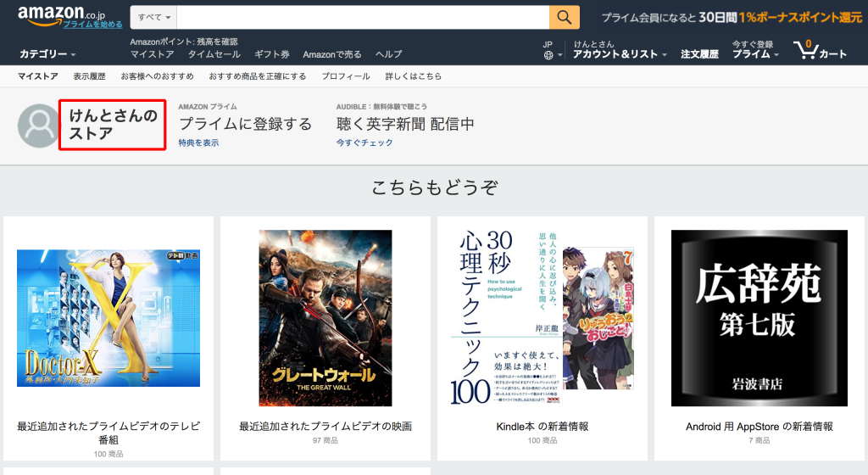Click 最近追加されたプライムビデオのテレビ番組 caption
Screen dimensions: 868x475
[108, 433]
